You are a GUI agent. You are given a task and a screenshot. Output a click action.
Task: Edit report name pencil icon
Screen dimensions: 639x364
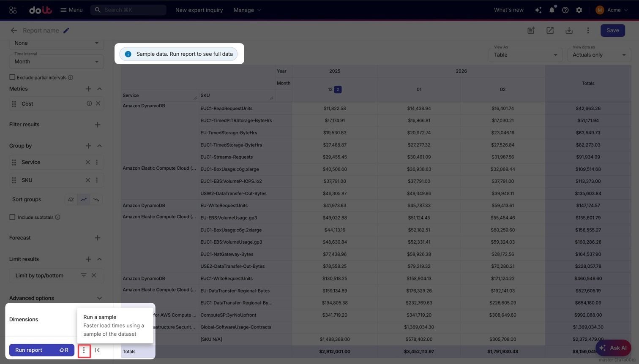[x=66, y=30]
